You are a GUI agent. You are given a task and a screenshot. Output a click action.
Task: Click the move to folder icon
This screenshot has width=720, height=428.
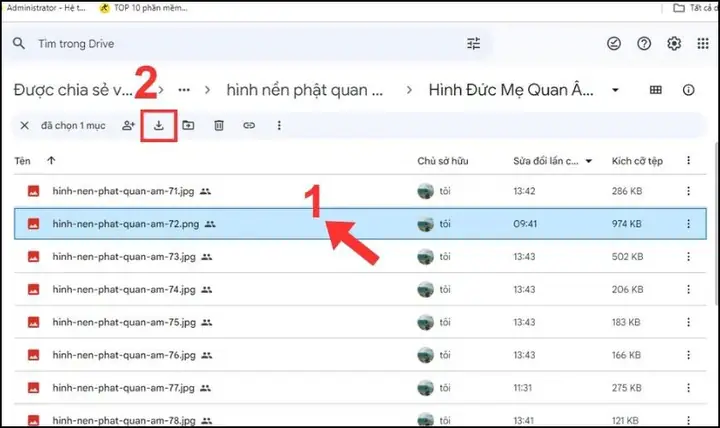pyautogui.click(x=188, y=125)
